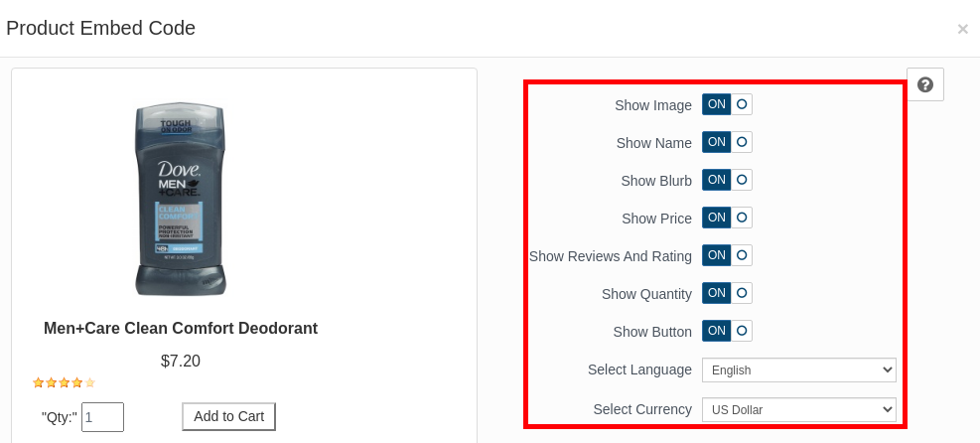Click into the Qty input field
This screenshot has width=980, height=443.
point(102,417)
